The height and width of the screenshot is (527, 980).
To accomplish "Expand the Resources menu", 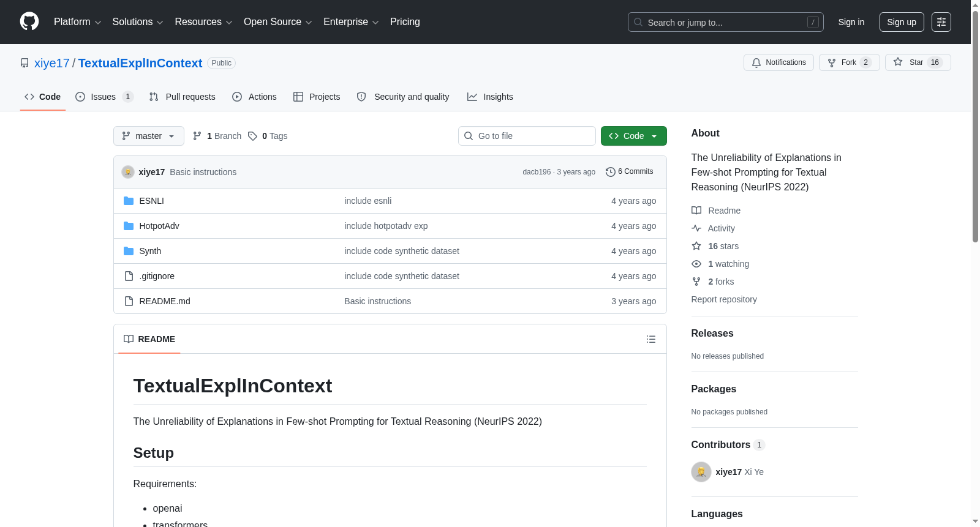I will pos(203,22).
